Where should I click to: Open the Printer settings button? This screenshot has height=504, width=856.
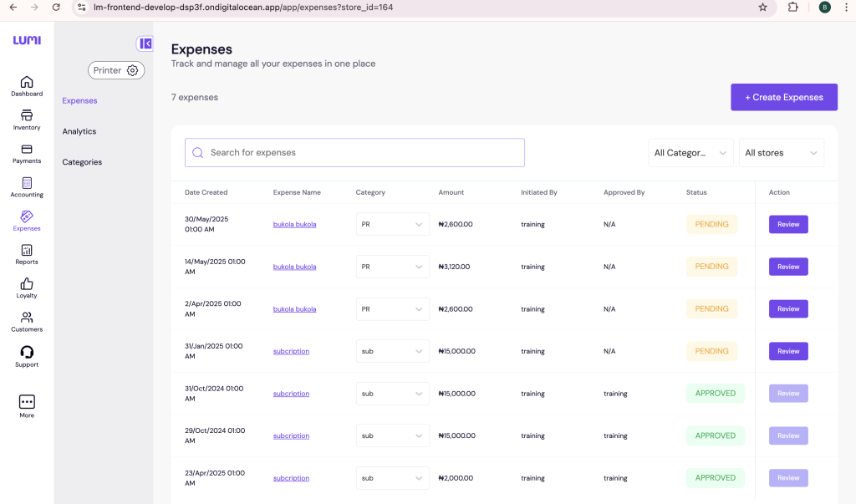pos(116,70)
